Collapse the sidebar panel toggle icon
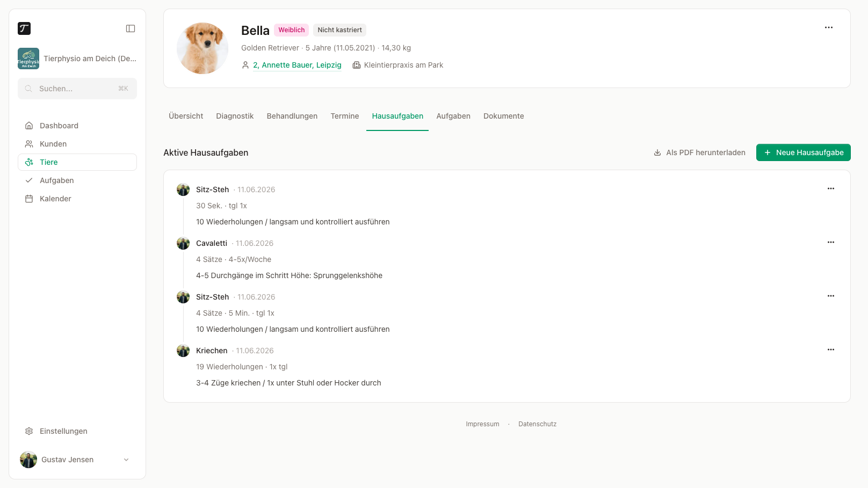Screen dimensions: 868x488 [x=131, y=28]
